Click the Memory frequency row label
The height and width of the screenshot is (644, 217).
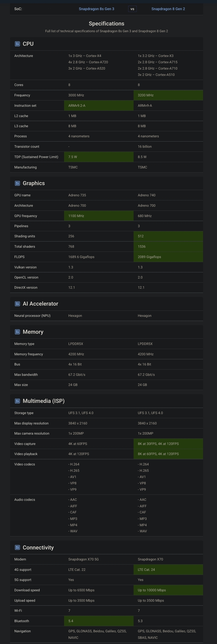tap(29, 354)
